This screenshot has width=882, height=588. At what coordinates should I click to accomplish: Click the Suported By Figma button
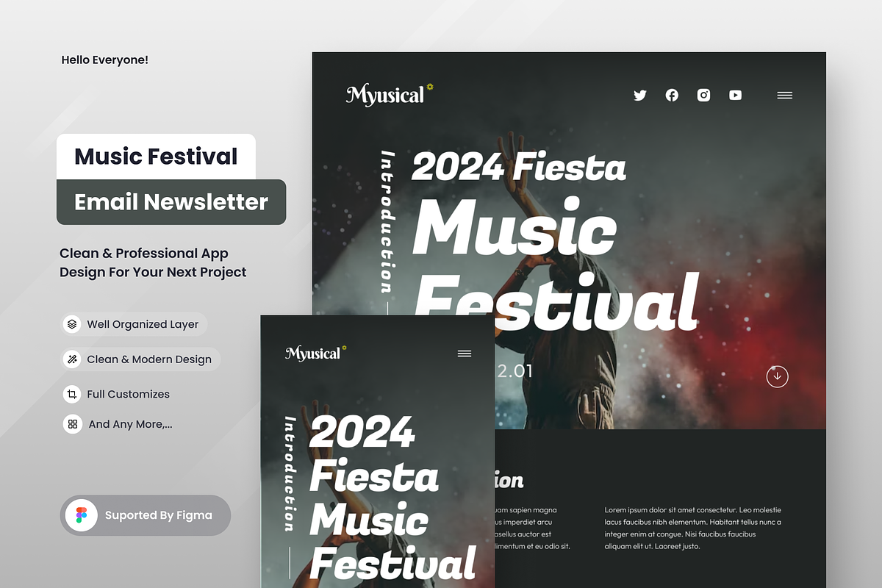(146, 515)
